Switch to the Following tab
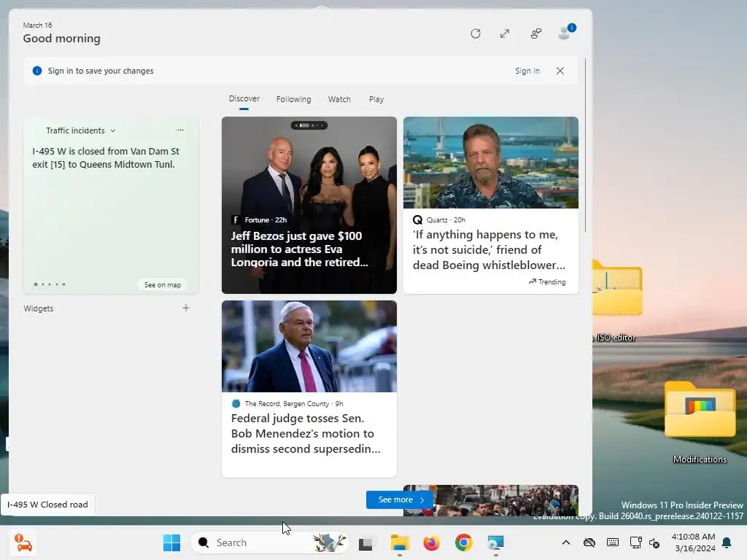Screen dimensions: 747x560 coord(293,99)
